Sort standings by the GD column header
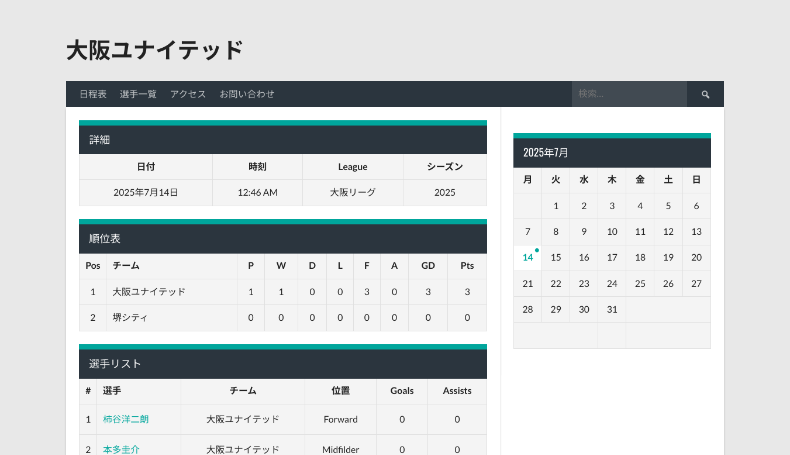790x455 pixels. click(428, 266)
